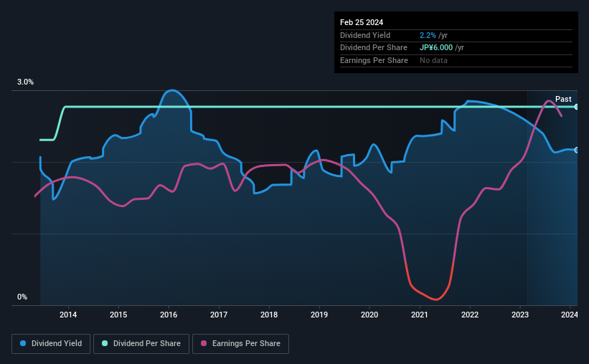The width and height of the screenshot is (589, 364).
Task: Click the 2.2% dividend yield value in the tooltip
Action: (x=428, y=35)
